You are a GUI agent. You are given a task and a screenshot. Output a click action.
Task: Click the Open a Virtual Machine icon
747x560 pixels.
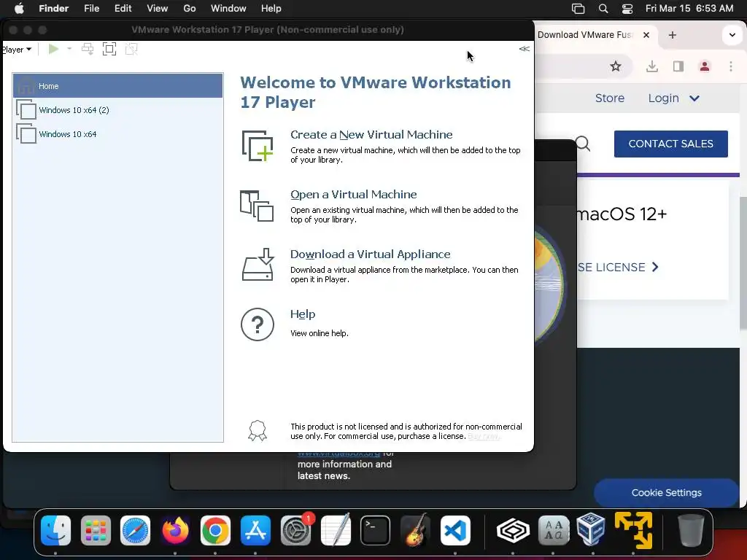click(x=257, y=206)
